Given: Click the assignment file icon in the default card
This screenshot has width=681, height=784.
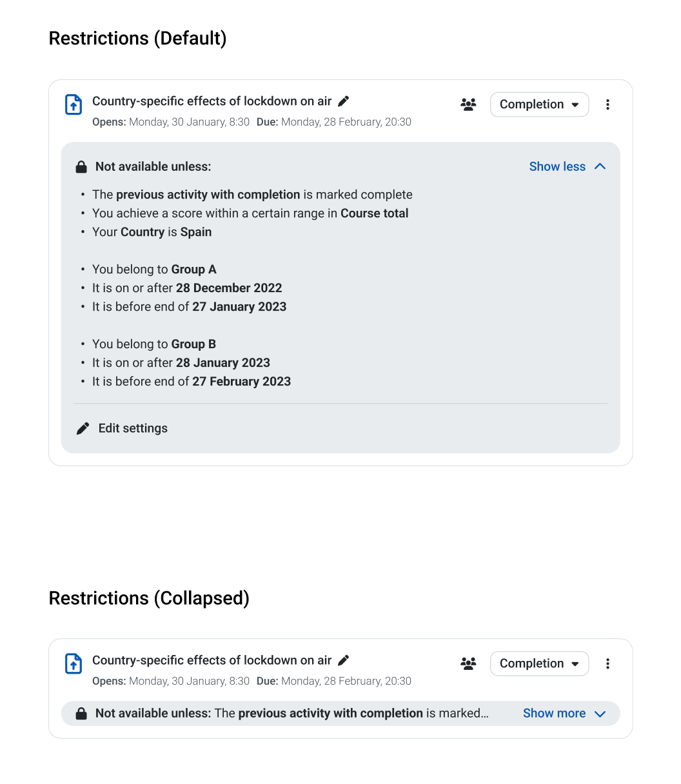Looking at the screenshot, I should point(74,104).
